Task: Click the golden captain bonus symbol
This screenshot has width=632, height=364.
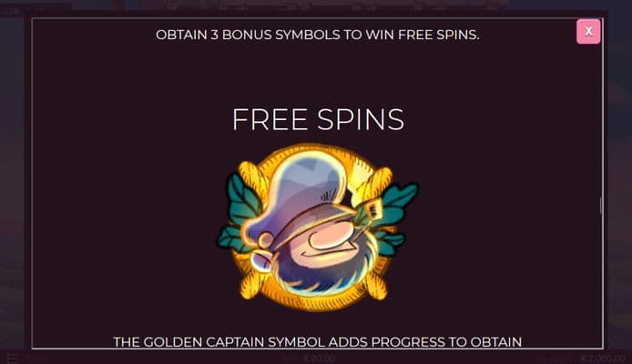Action: tap(318, 227)
